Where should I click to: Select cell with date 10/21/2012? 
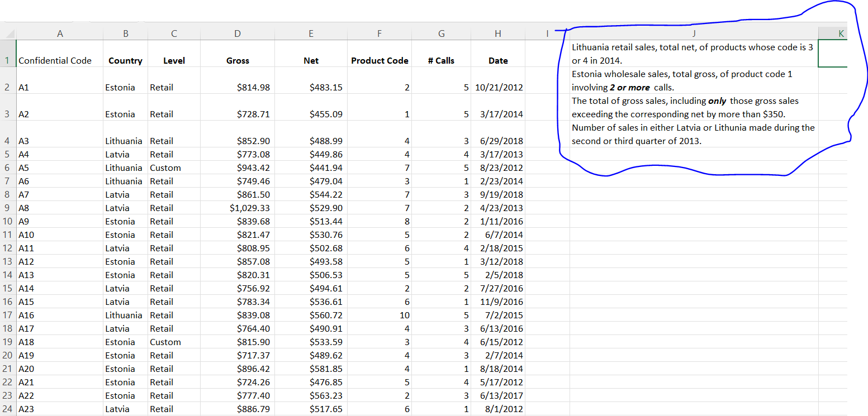(497, 87)
